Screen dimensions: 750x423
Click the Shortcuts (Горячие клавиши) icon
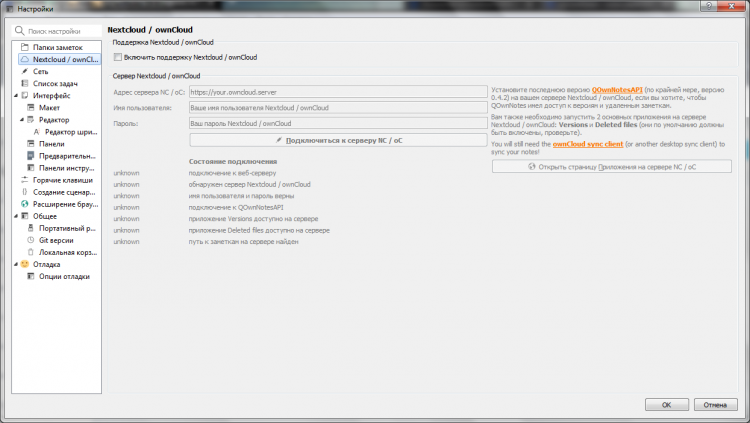pos(25,180)
